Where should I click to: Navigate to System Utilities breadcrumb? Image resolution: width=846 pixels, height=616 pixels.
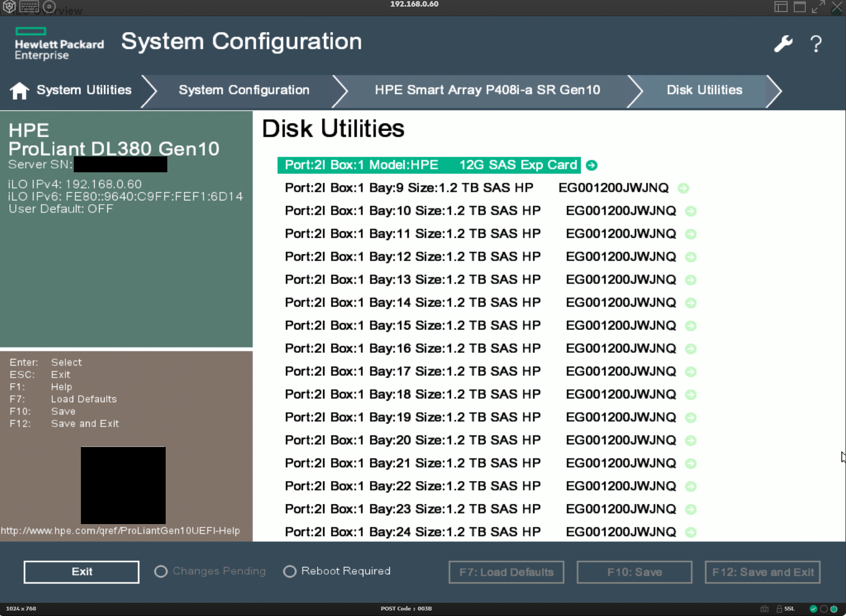pyautogui.click(x=84, y=90)
